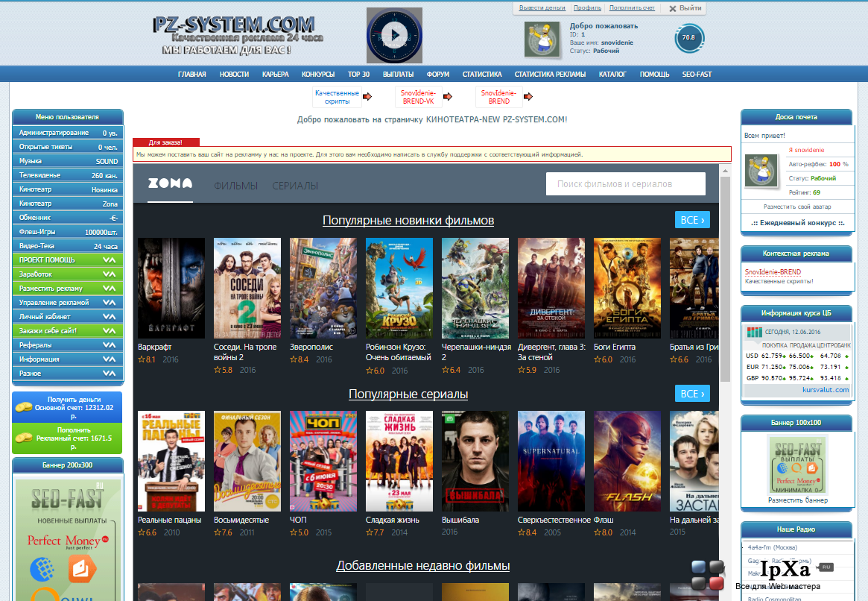Open Робинзон Крузо movie poster
Viewport: 868px width, 601px height.
[x=399, y=288]
